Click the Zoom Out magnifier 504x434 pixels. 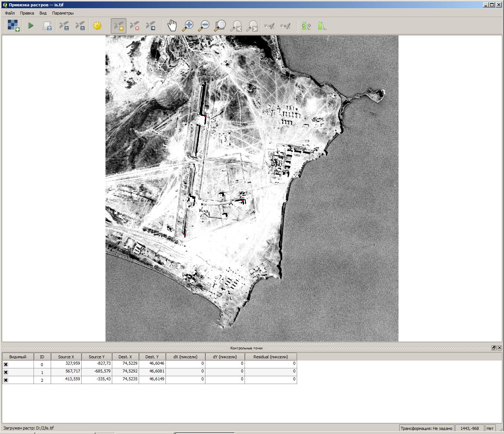pyautogui.click(x=204, y=26)
